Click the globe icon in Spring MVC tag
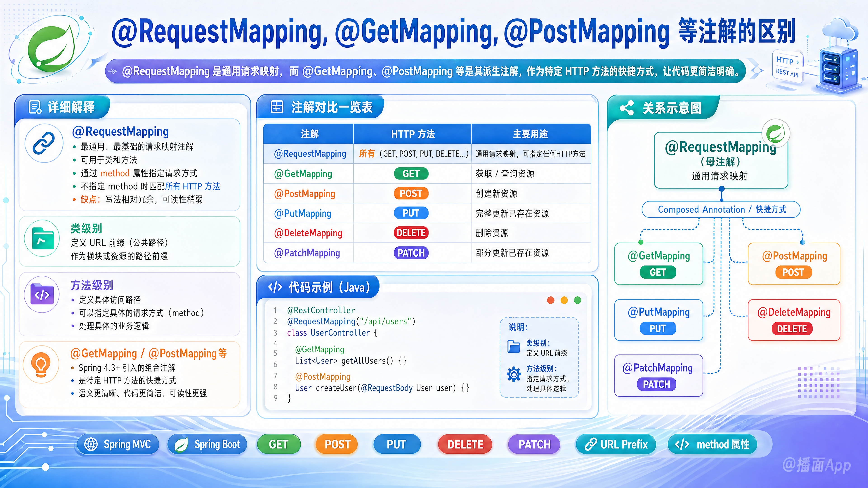The height and width of the screenshot is (488, 868). 91,444
